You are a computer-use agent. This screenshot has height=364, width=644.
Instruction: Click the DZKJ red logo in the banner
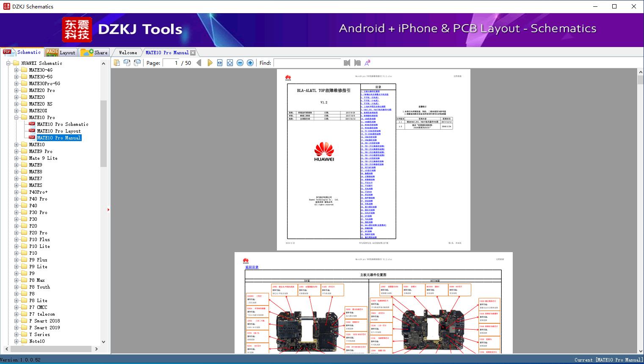pos(77,29)
